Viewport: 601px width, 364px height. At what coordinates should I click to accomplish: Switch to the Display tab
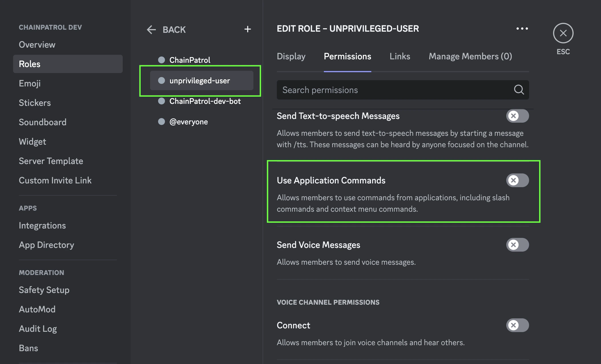click(291, 56)
